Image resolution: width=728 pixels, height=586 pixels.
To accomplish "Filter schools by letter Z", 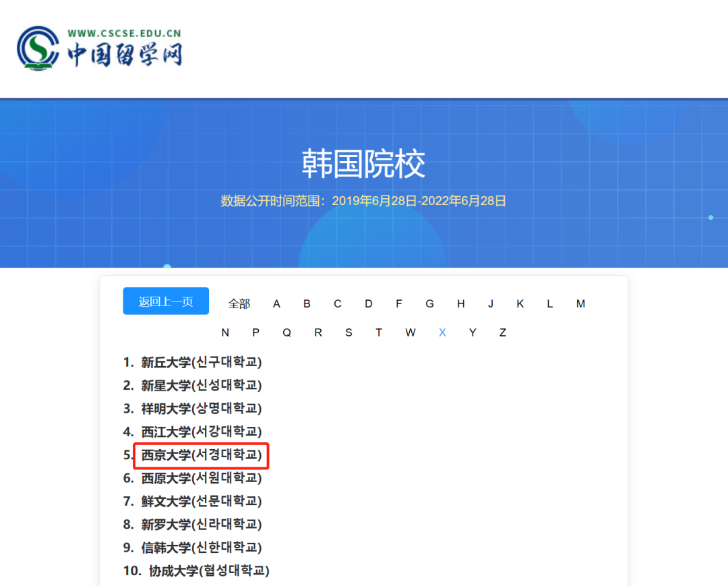I will click(503, 333).
